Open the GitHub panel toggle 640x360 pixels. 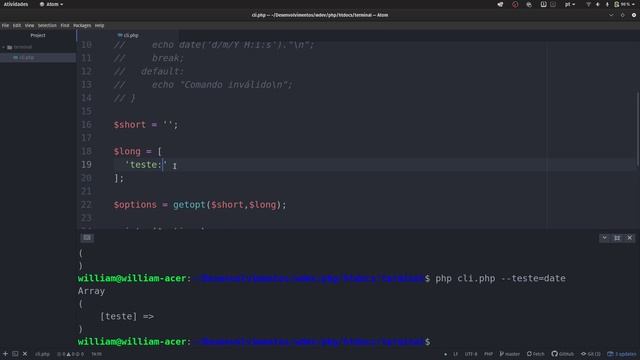562,354
